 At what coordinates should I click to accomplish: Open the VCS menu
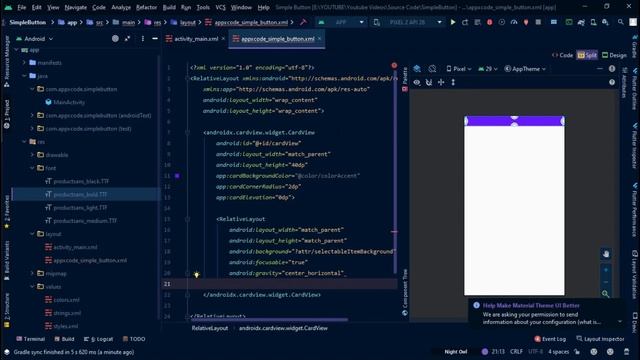(220, 7)
